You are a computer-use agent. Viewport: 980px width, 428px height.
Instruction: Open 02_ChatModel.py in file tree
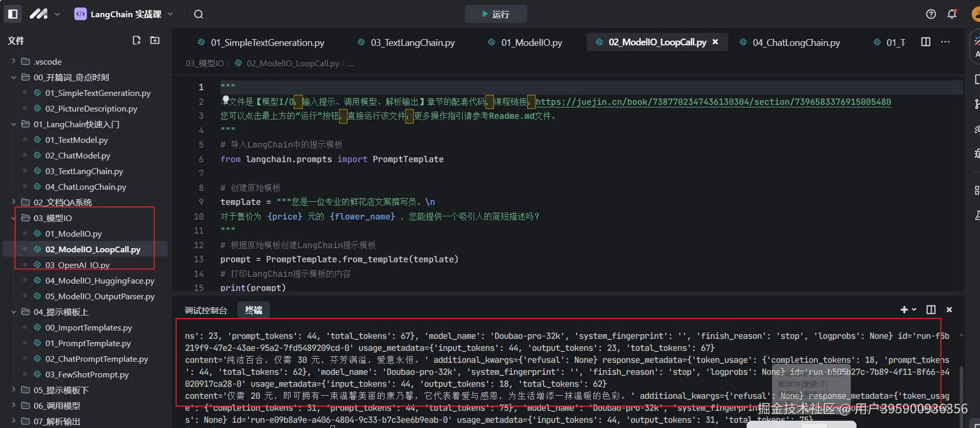pos(78,155)
